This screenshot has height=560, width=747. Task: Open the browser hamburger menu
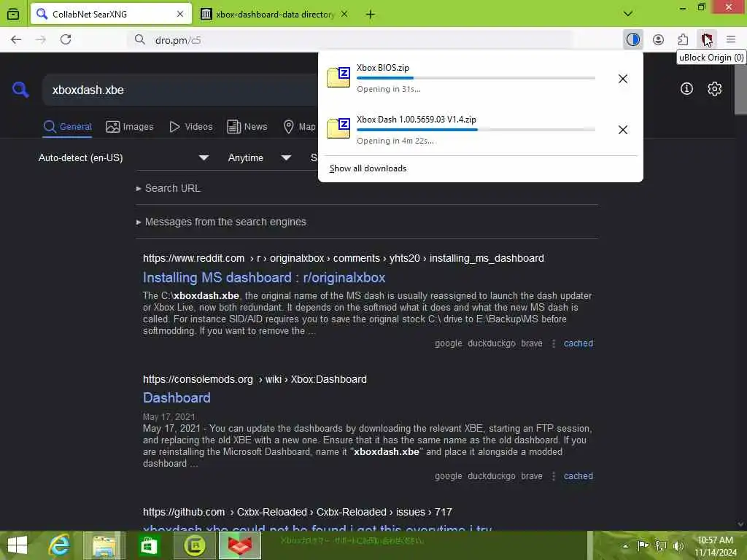pos(731,39)
